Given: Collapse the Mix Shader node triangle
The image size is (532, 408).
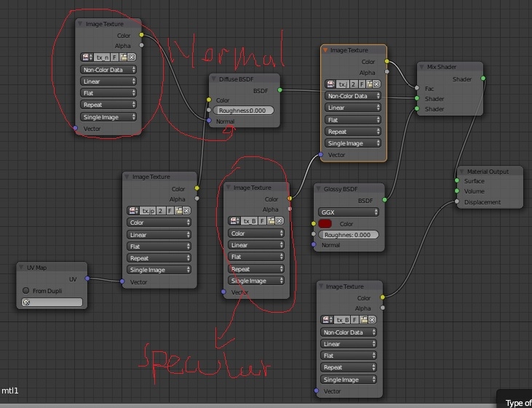Looking at the screenshot, I should pos(421,67).
